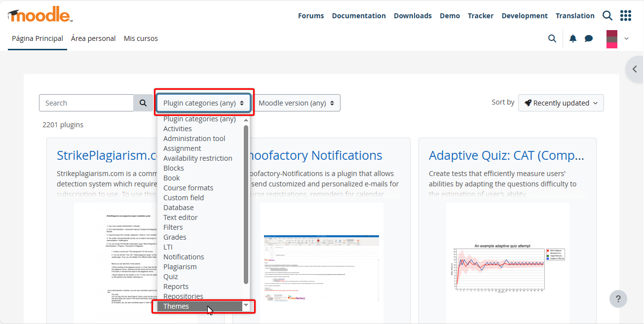Open the Moofactory Notifications plugin title
Screen dimensions: 644x324
tap(316, 155)
